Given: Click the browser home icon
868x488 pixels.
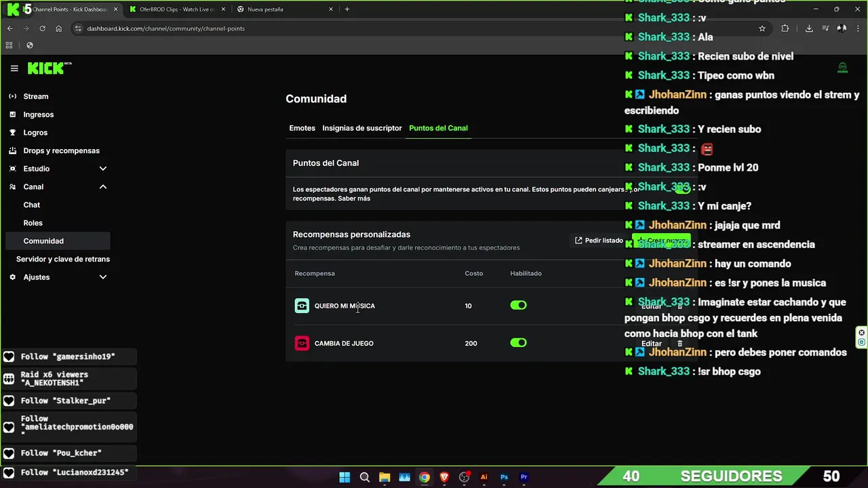Looking at the screenshot, I should click(59, 28).
